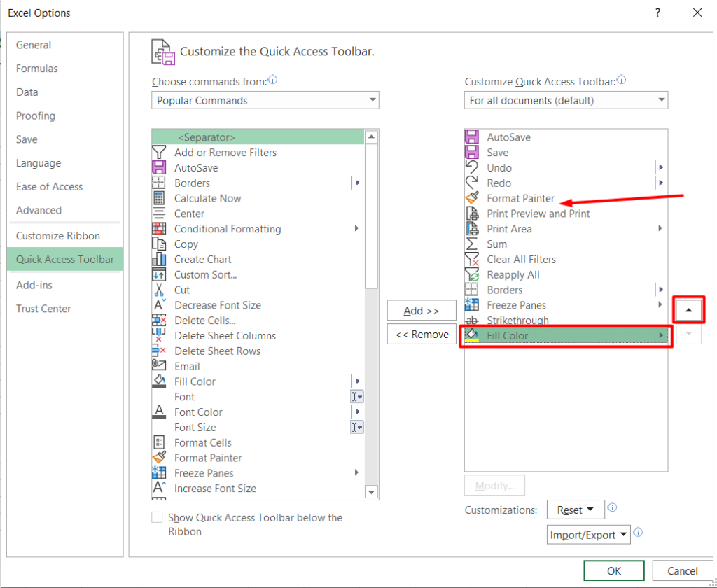The height and width of the screenshot is (588, 717).
Task: Click the commands list scrollbar down arrow
Action: [371, 492]
